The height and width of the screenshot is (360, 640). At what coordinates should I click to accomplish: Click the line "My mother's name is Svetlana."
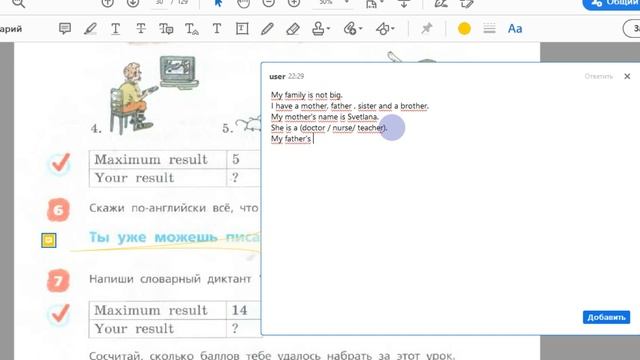click(x=325, y=117)
